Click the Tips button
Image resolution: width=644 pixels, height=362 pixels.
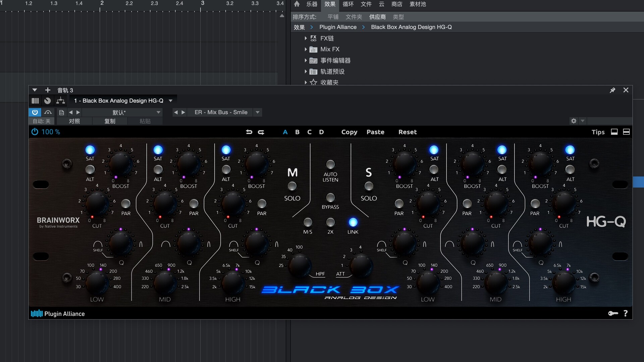(x=598, y=132)
